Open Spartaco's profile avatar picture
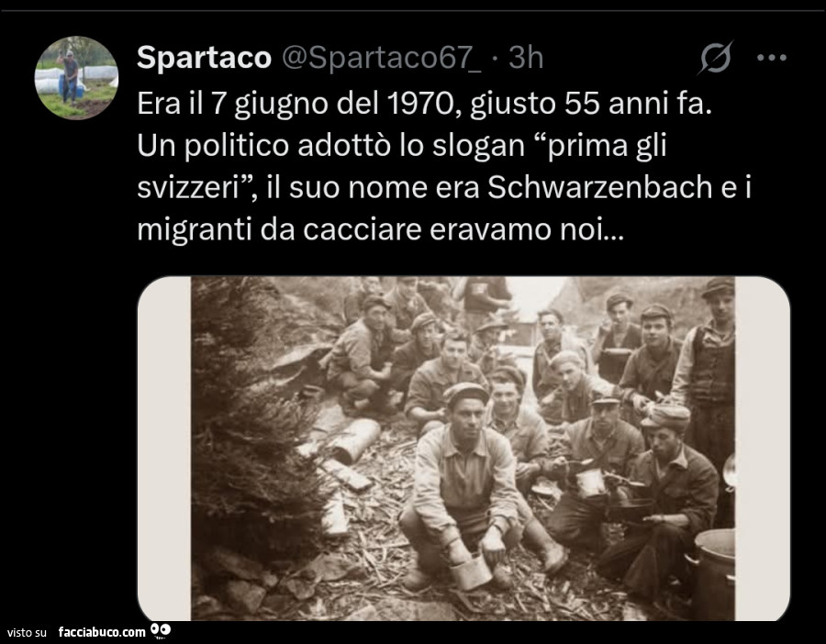The height and width of the screenshot is (644, 826). pyautogui.click(x=76, y=78)
